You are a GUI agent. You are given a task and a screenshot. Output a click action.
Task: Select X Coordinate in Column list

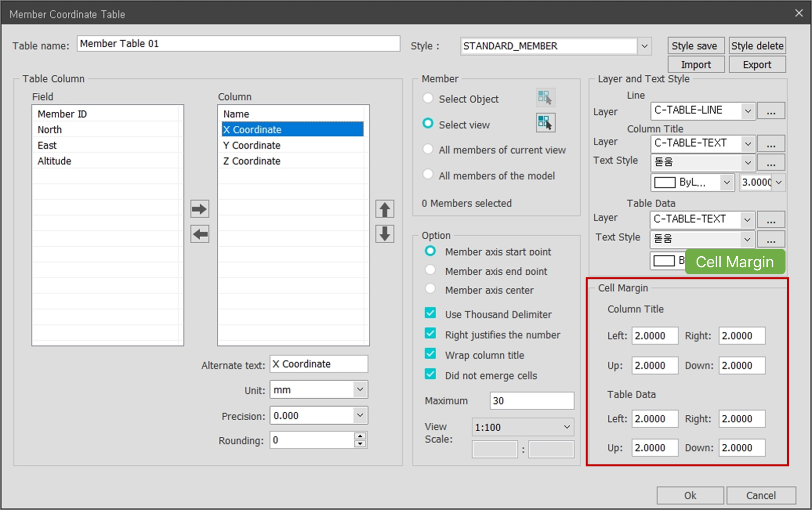click(x=293, y=129)
